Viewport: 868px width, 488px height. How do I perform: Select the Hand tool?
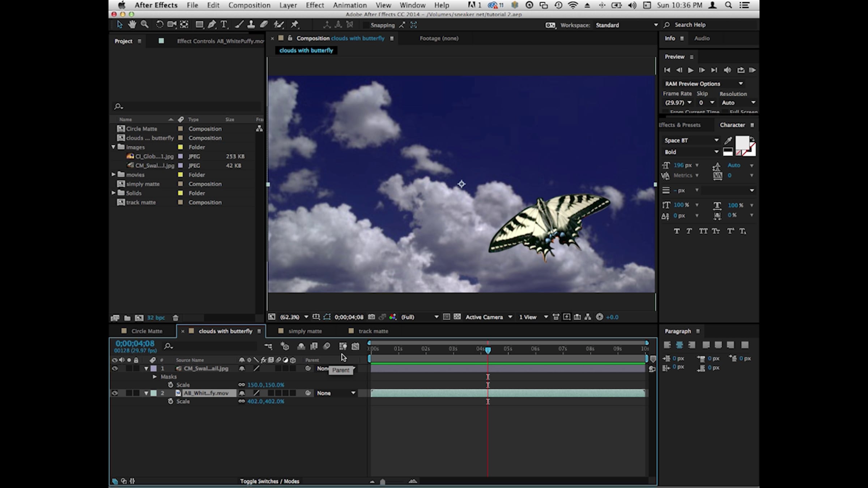click(132, 25)
